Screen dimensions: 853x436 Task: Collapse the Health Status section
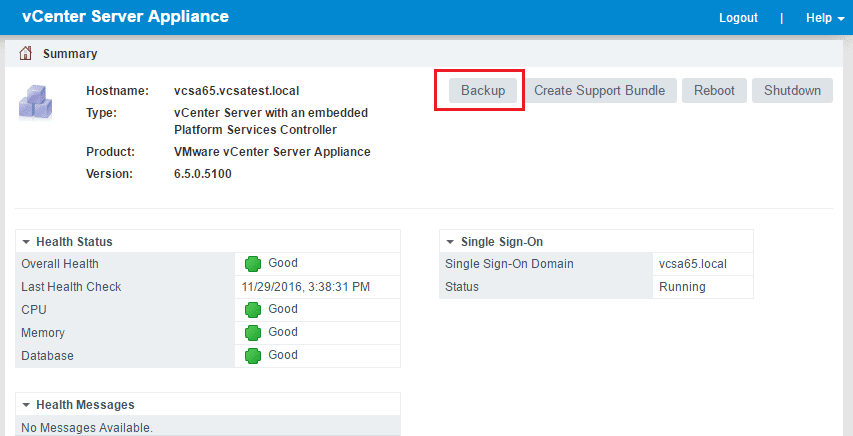pyautogui.click(x=26, y=242)
